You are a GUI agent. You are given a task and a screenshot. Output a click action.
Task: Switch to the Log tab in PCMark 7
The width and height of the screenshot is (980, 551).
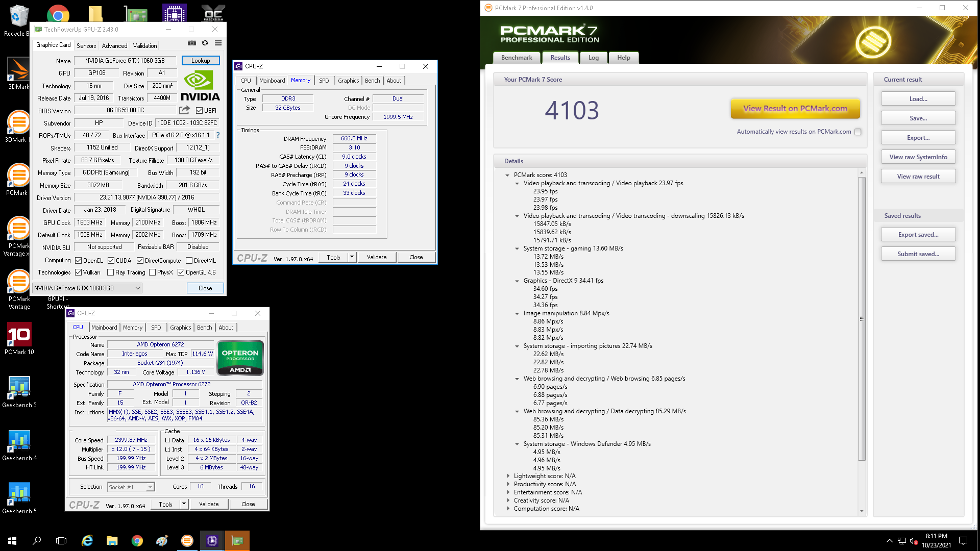[x=594, y=58]
